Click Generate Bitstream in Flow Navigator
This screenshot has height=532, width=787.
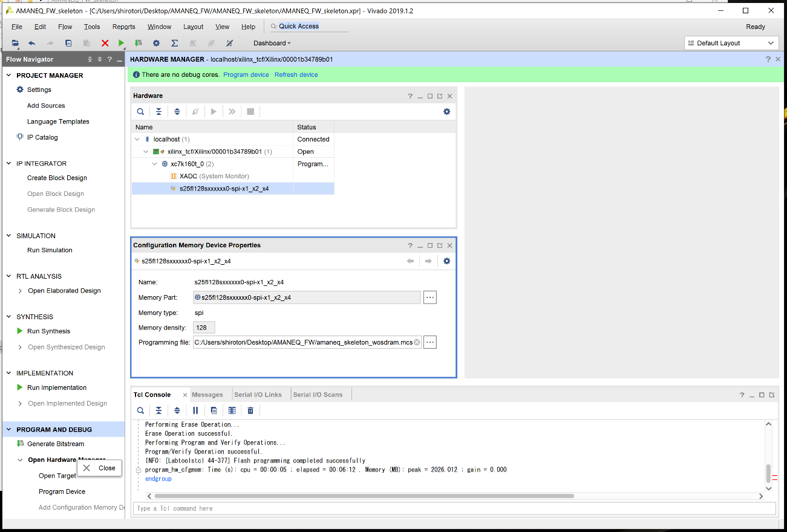56,444
